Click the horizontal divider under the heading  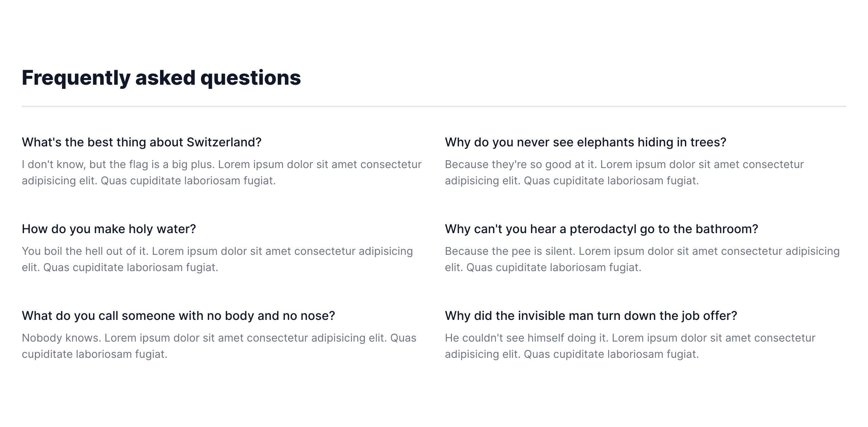[x=434, y=106]
